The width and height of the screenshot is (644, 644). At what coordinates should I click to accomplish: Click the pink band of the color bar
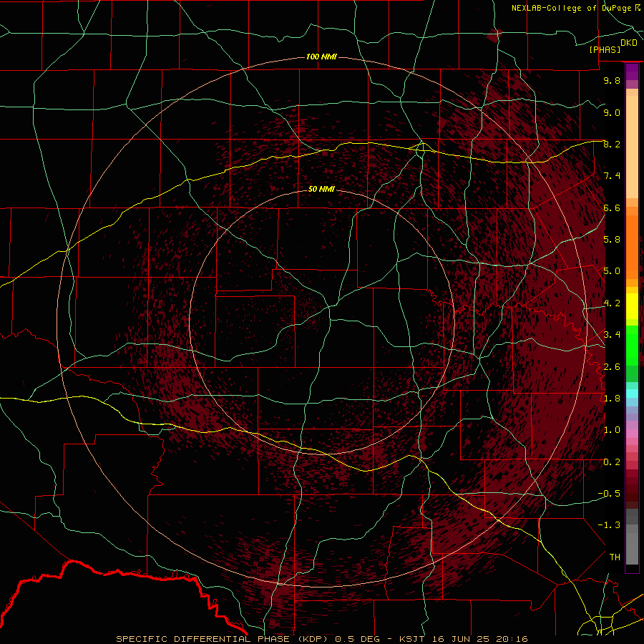click(x=632, y=434)
